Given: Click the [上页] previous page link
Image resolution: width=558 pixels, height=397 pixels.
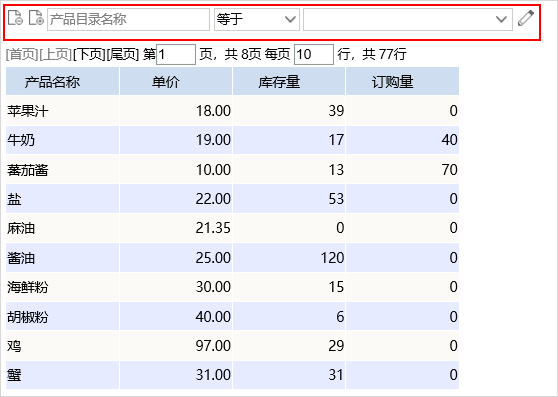Looking at the screenshot, I should [x=56, y=54].
